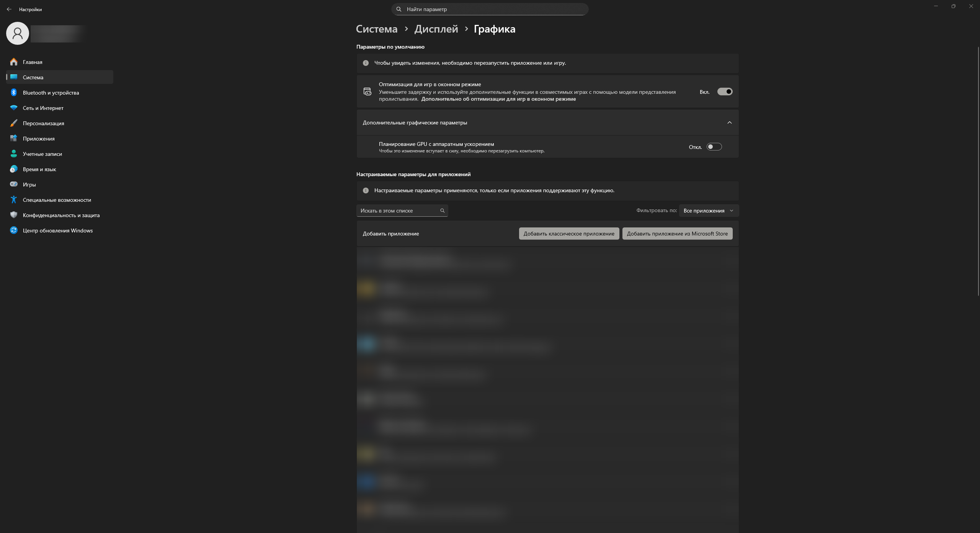The image size is (980, 533).
Task: Enable hardware-accelerated GPU scheduling toggle
Action: 714,147
